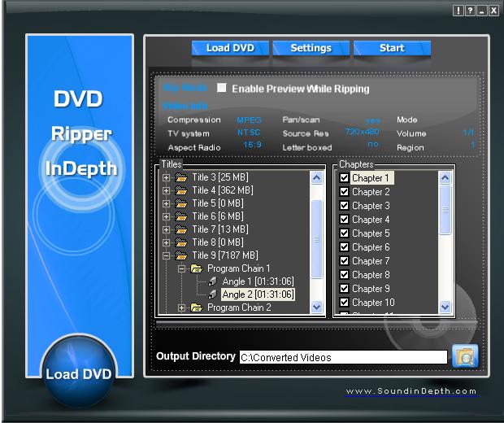Screen dimensions: 504x423
Task: Uncheck Chapter 5
Action: tap(344, 233)
